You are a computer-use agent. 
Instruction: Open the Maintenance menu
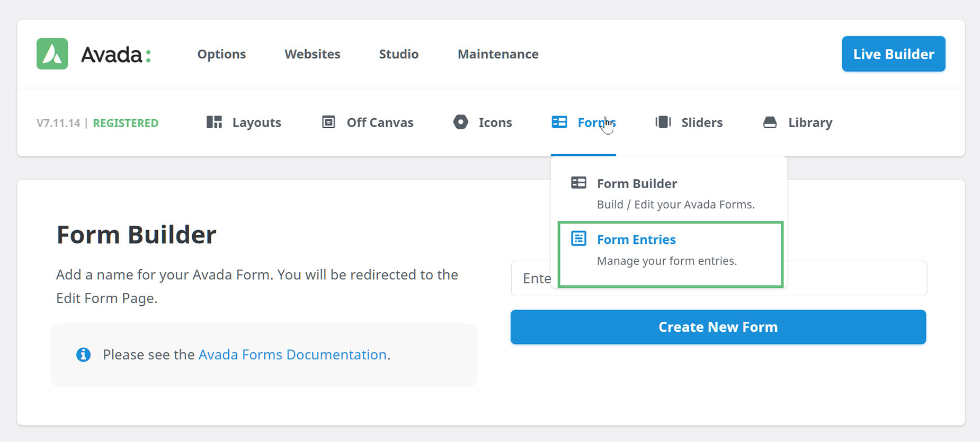498,54
